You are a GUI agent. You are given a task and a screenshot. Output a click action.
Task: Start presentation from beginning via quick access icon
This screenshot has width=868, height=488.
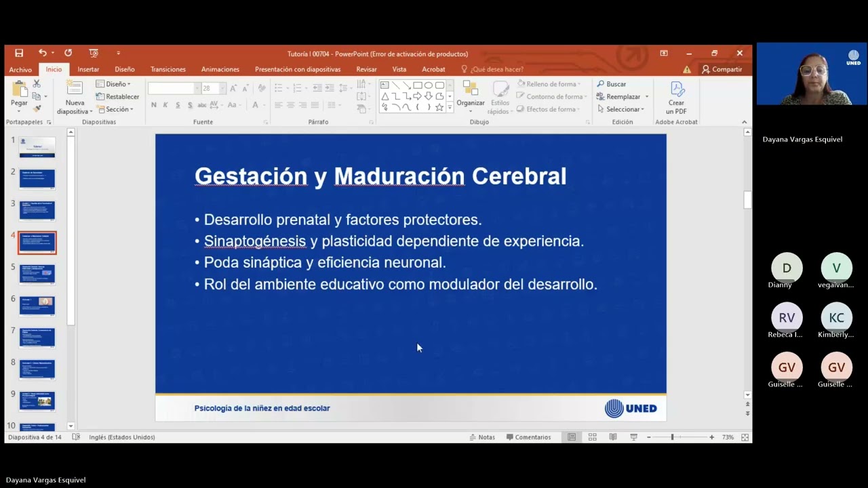tap(94, 53)
